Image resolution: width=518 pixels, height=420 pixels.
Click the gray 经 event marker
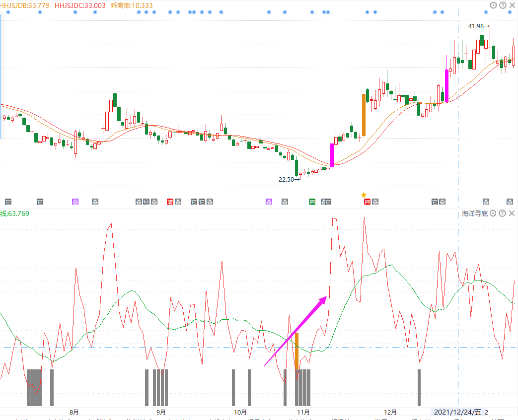tap(147, 202)
